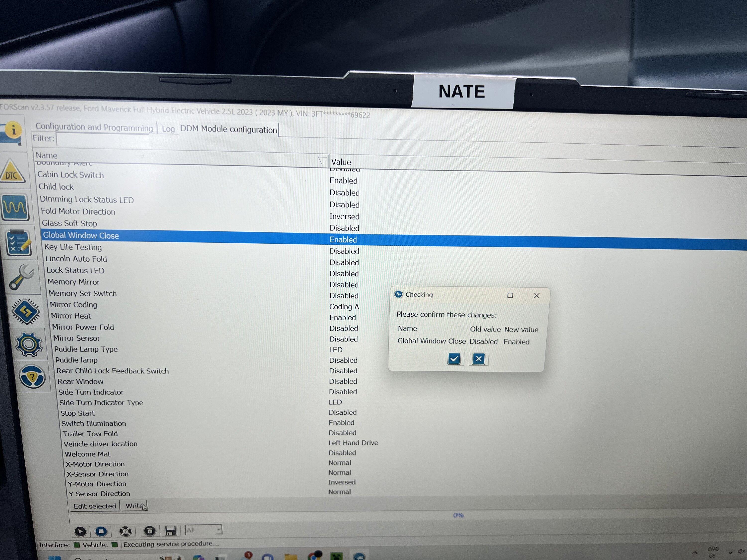Maximize the Checking dialog
This screenshot has width=747, height=560.
510,295
